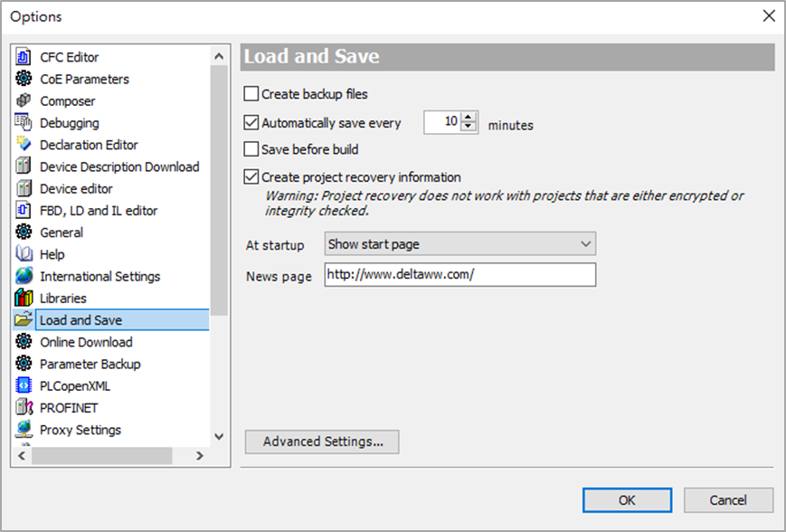Image resolution: width=786 pixels, height=532 pixels.
Task: Select the PLCopenXML icon
Action: point(23,385)
